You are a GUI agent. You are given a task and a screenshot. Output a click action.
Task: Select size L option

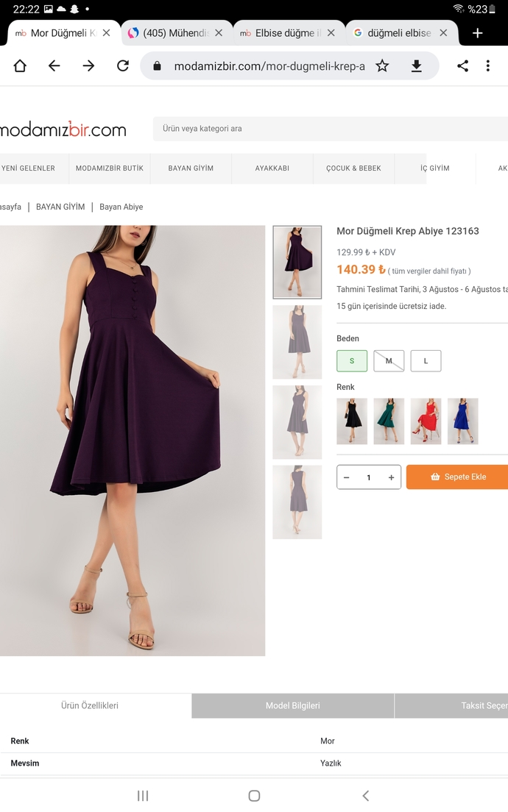(426, 361)
